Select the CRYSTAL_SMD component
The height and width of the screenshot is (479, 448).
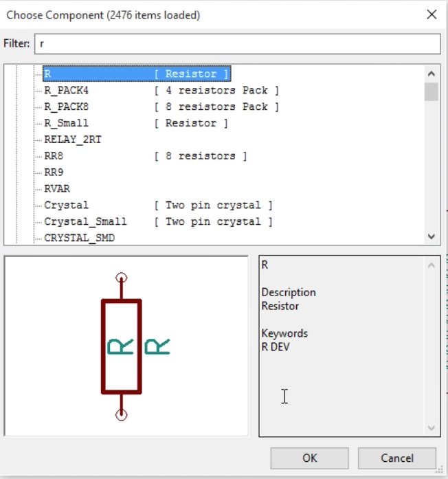(80, 238)
